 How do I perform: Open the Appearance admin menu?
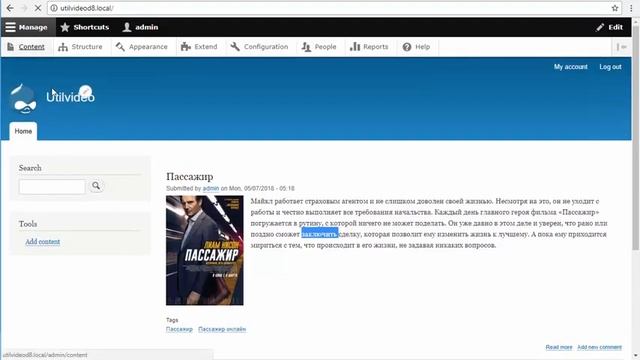click(x=142, y=47)
